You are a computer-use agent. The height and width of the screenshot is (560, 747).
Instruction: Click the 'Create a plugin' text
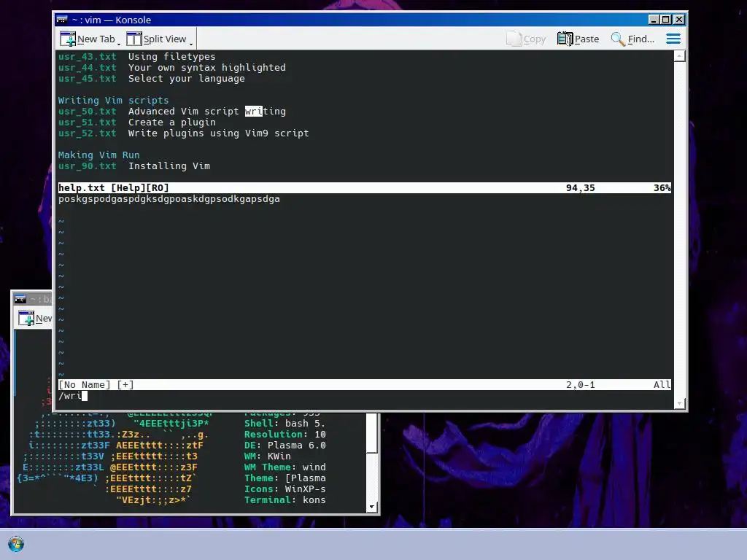coord(171,122)
